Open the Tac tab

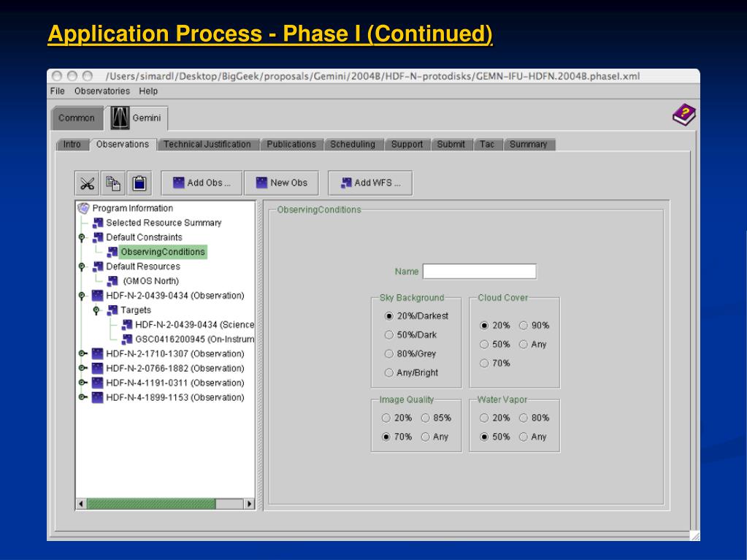tap(487, 145)
